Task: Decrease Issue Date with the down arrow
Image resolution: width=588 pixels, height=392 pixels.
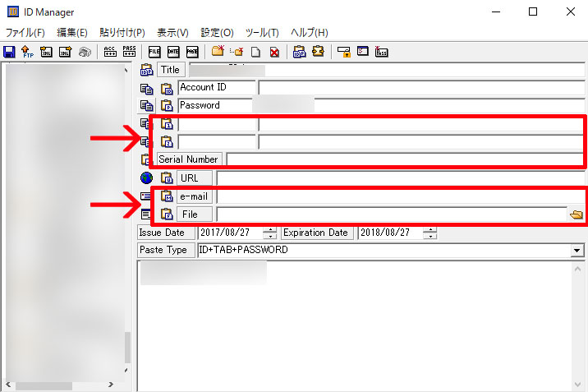Action: [x=270, y=236]
